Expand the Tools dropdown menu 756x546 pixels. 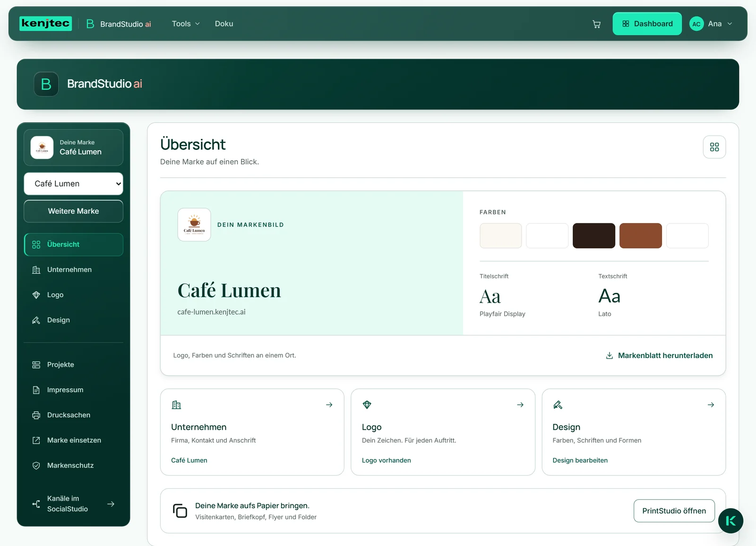[186, 24]
